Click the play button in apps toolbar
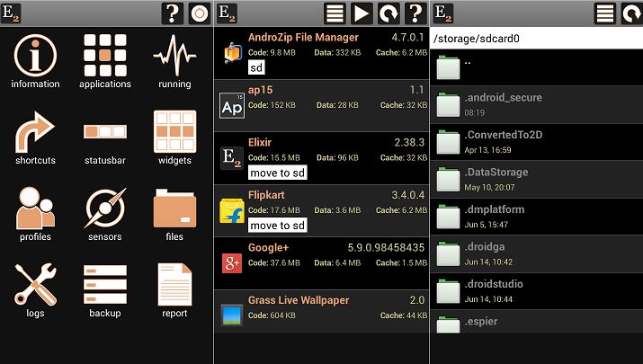 click(x=362, y=13)
